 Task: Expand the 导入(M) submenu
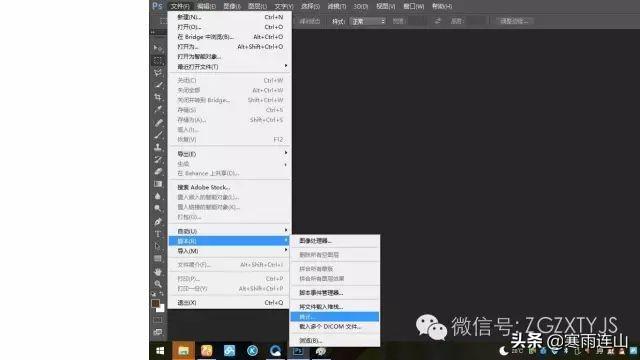[229, 251]
